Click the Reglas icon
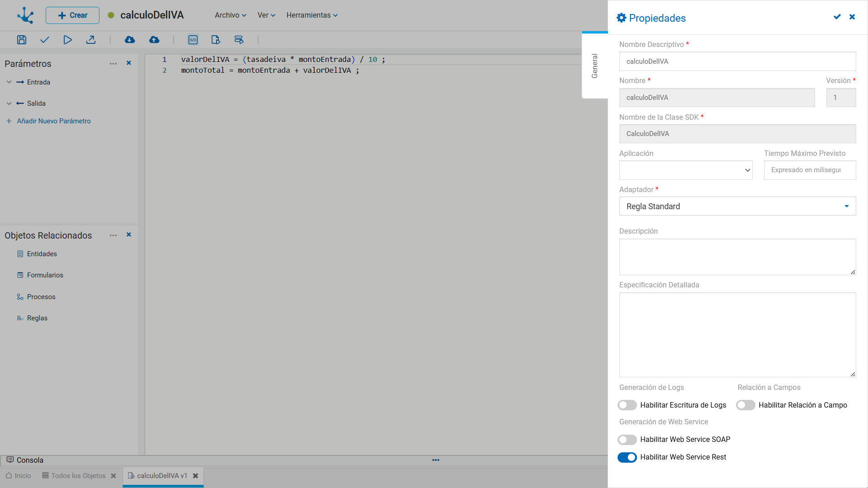This screenshot has height=488, width=868. point(20,318)
